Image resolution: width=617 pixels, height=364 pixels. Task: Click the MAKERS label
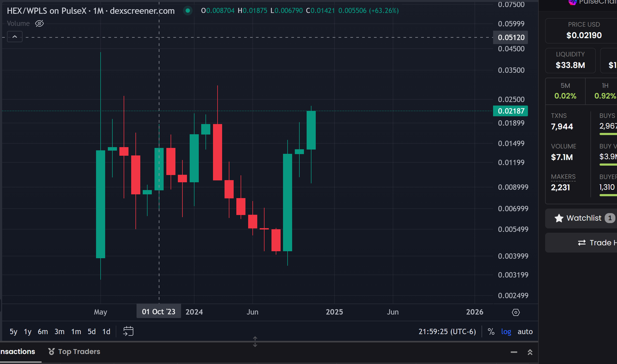click(563, 177)
